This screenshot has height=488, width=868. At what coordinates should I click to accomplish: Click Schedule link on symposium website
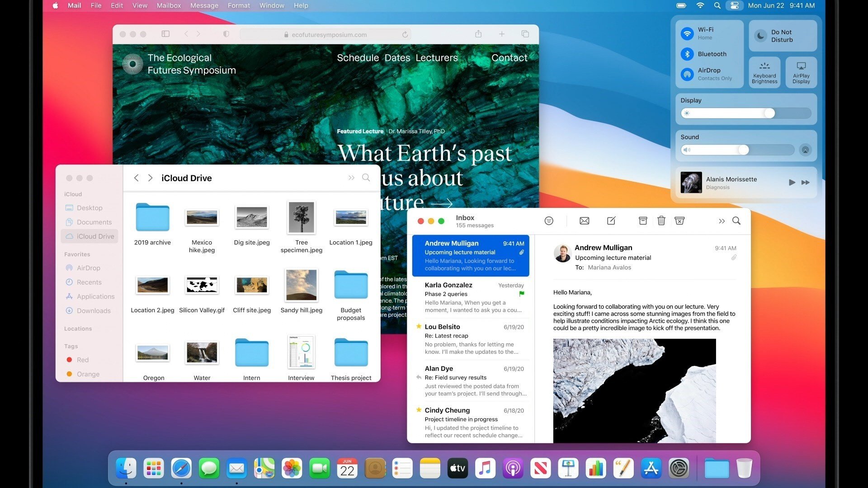[358, 58]
